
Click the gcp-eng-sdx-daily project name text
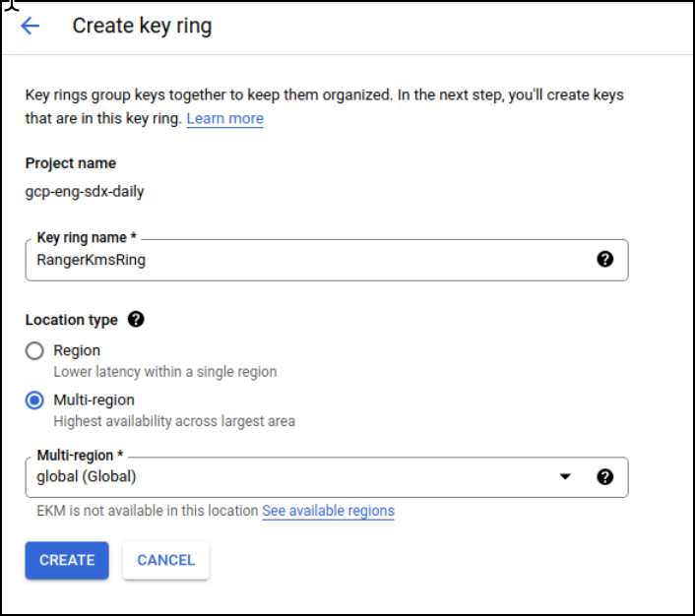85,192
